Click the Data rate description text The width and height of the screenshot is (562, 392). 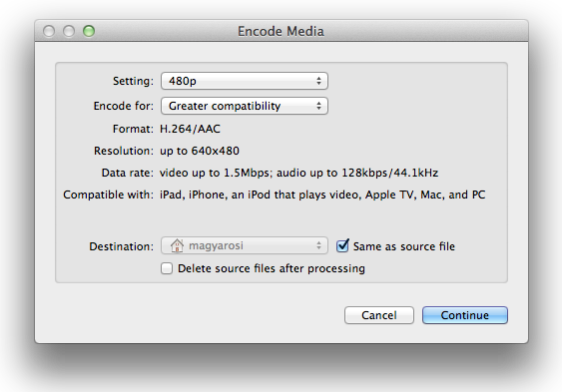tap(298, 173)
